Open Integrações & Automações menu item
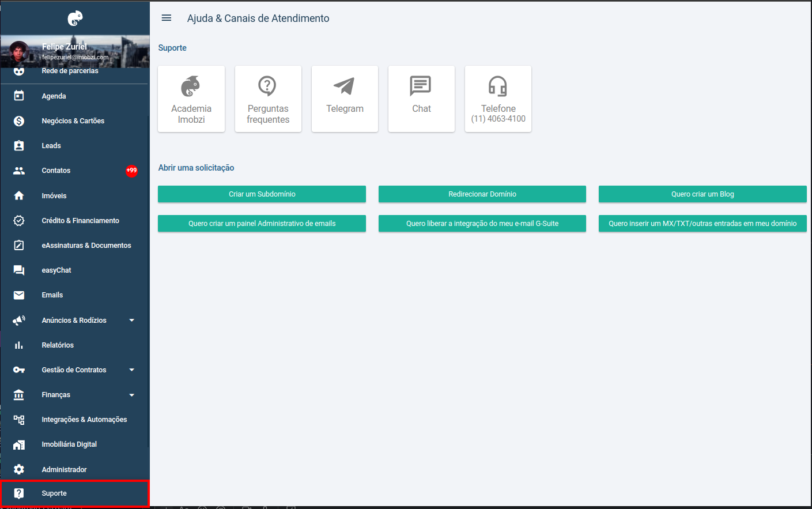Image resolution: width=812 pixels, height=509 pixels. 74,420
